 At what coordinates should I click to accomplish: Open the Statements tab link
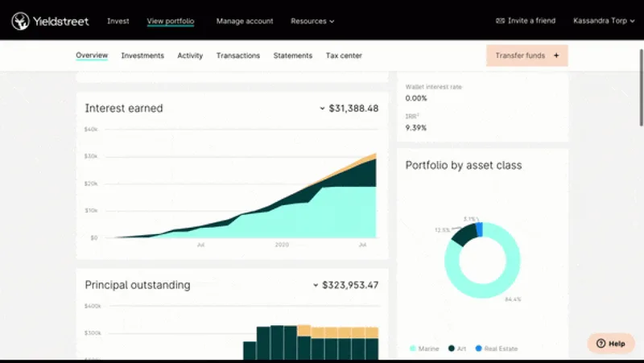pyautogui.click(x=293, y=56)
